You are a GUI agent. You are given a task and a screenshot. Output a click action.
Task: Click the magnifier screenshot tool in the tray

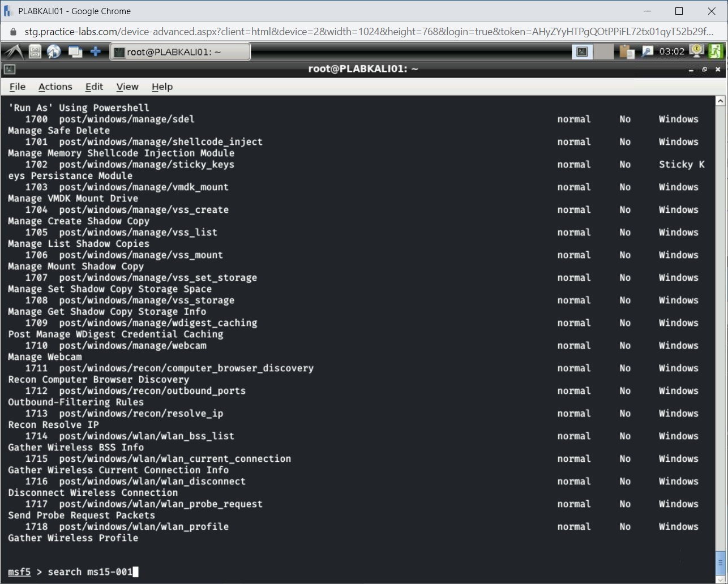click(x=647, y=51)
